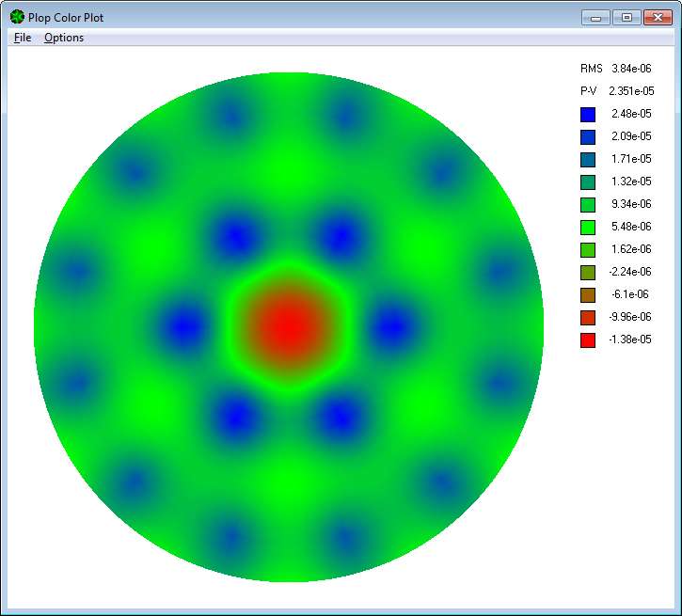Click the RMS label
682x616 pixels.
point(592,69)
